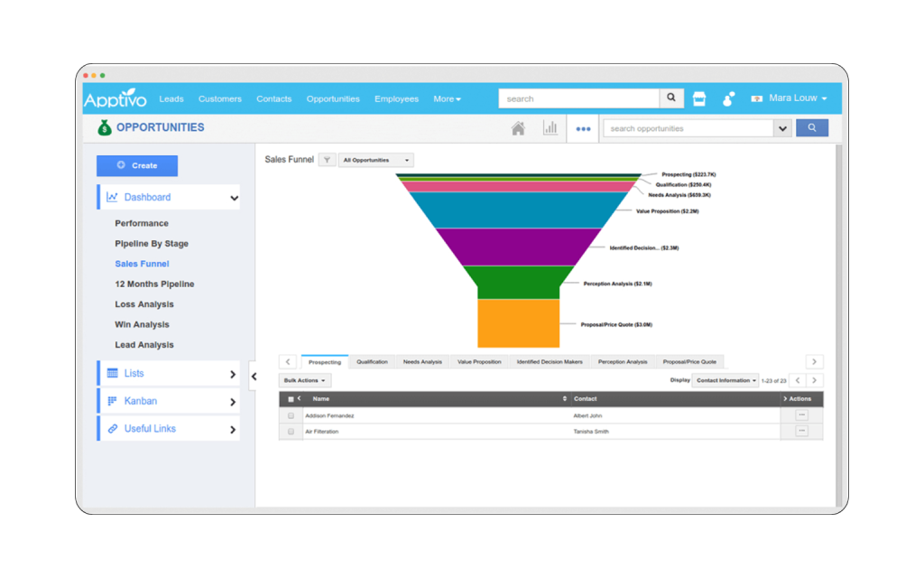Screen dimensions: 924x578
Task: Open the more options ellipsis icon
Action: click(583, 128)
